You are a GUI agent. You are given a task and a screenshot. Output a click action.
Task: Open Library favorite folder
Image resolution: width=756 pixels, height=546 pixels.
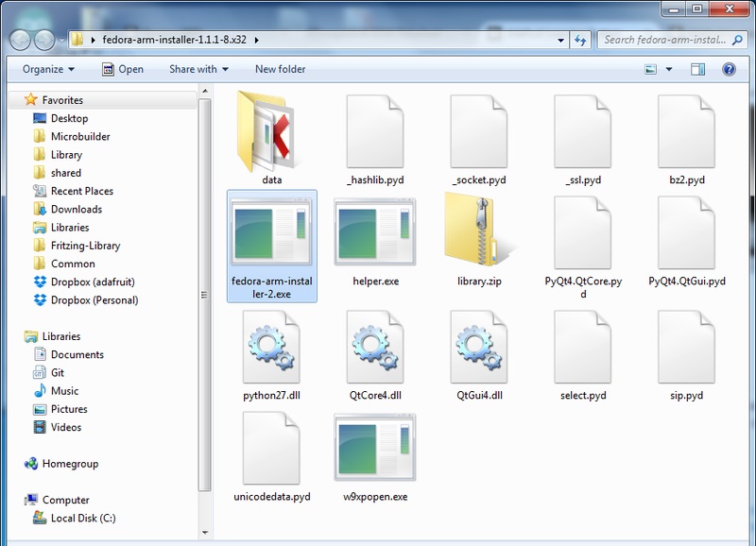coord(66,155)
